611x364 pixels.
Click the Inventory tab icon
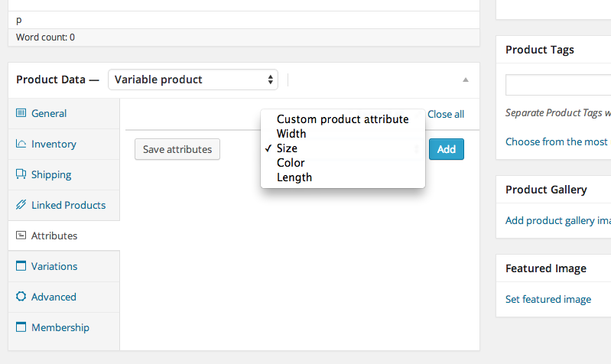tap(21, 144)
